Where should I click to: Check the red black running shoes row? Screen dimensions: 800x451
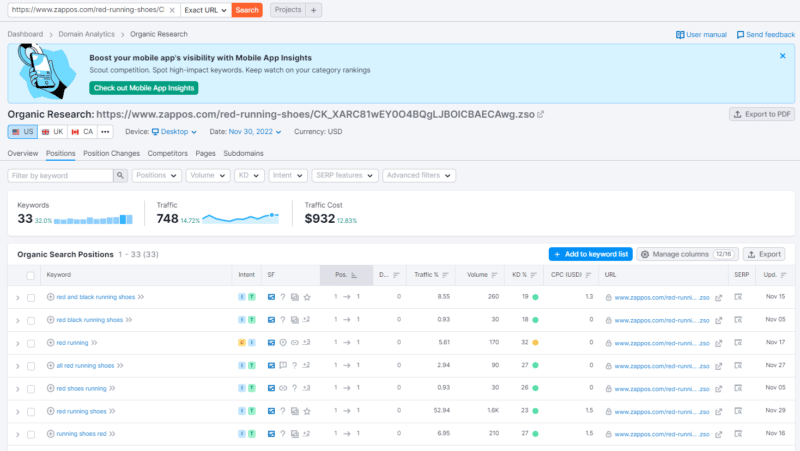31,320
